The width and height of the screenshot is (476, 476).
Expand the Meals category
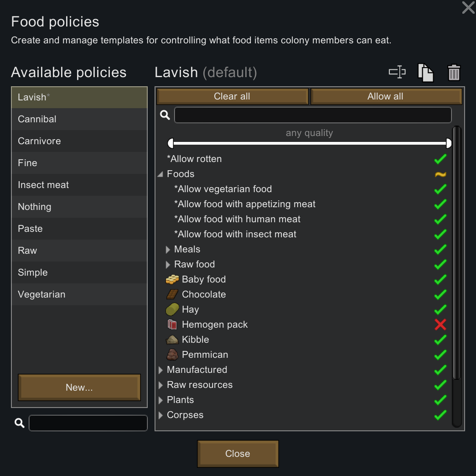point(168,250)
